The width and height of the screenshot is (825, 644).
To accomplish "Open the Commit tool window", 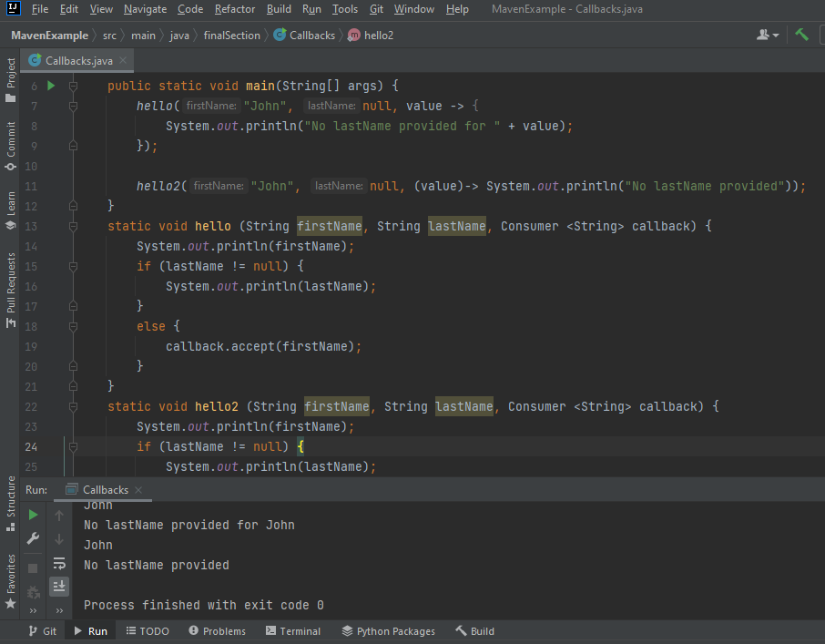I will (x=11, y=146).
